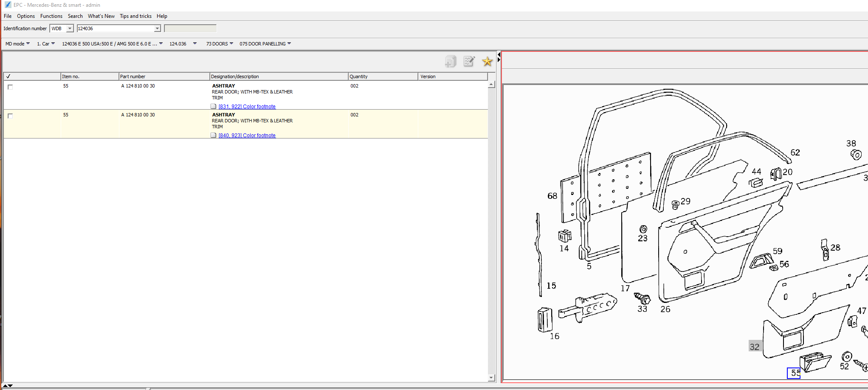This screenshot has height=390, width=868.
Task: Click the Part number column header
Action: (x=164, y=76)
